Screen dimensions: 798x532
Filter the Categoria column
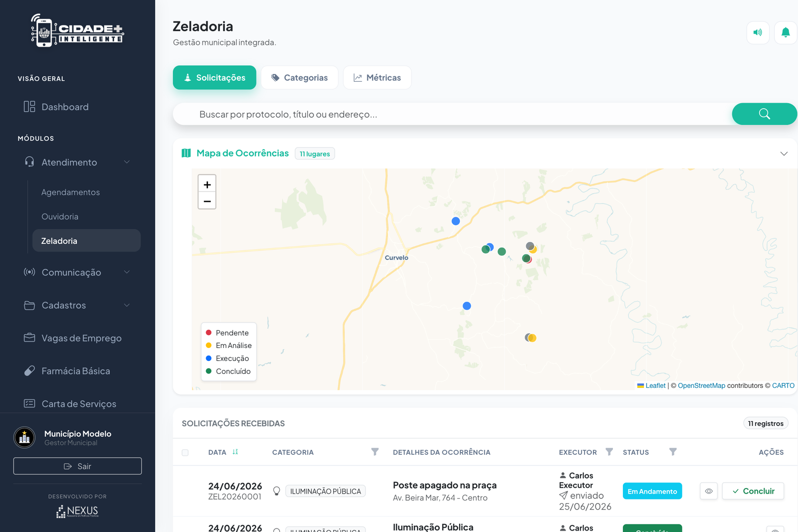click(375, 452)
